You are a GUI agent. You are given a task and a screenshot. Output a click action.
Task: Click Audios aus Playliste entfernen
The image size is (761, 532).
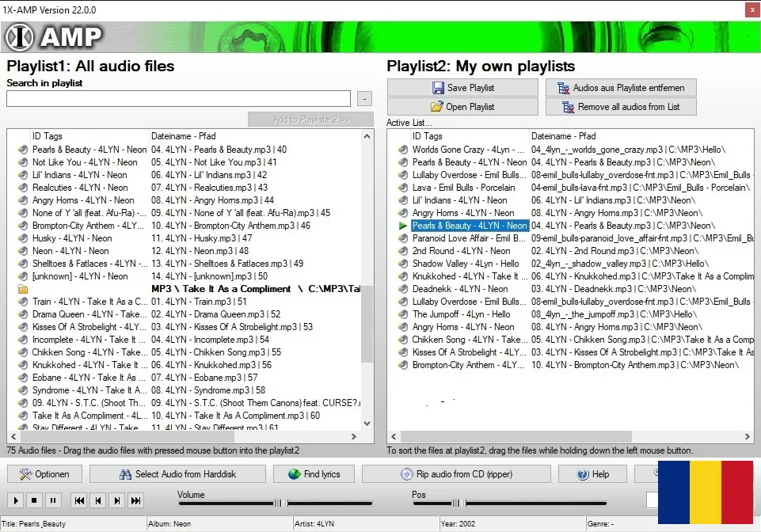[619, 88]
